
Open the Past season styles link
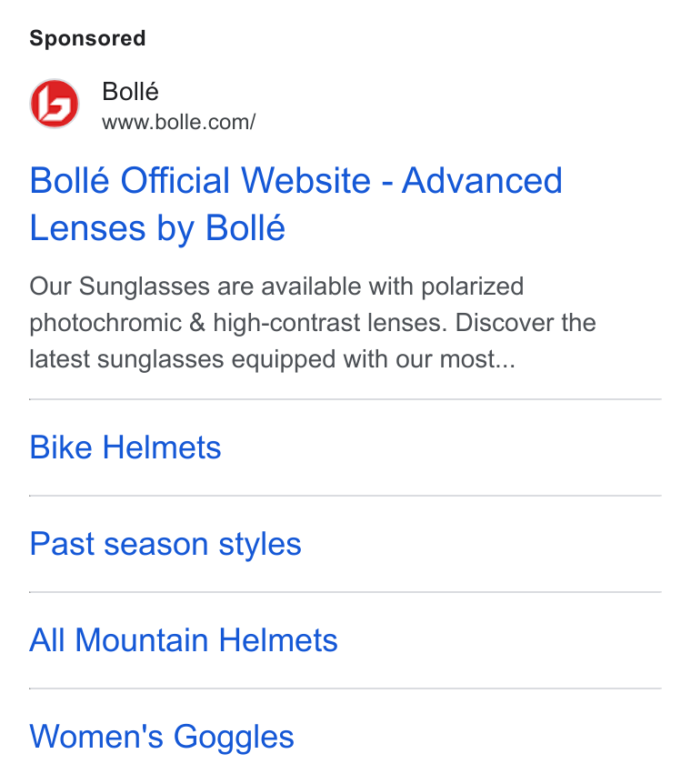click(x=165, y=544)
